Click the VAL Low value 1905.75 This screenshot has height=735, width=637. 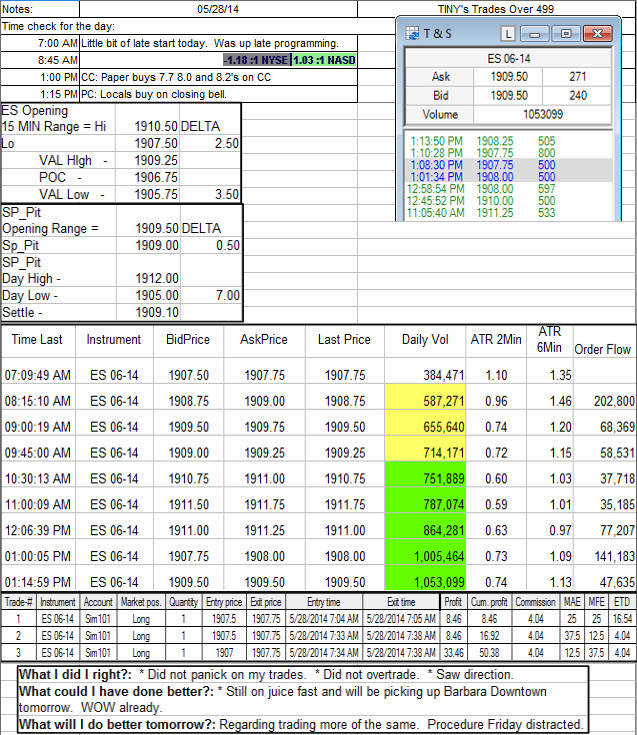156,194
